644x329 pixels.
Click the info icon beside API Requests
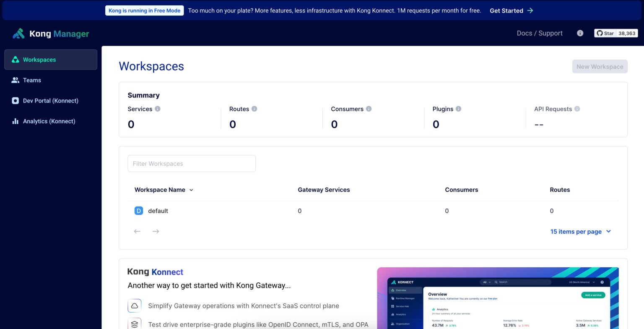577,109
